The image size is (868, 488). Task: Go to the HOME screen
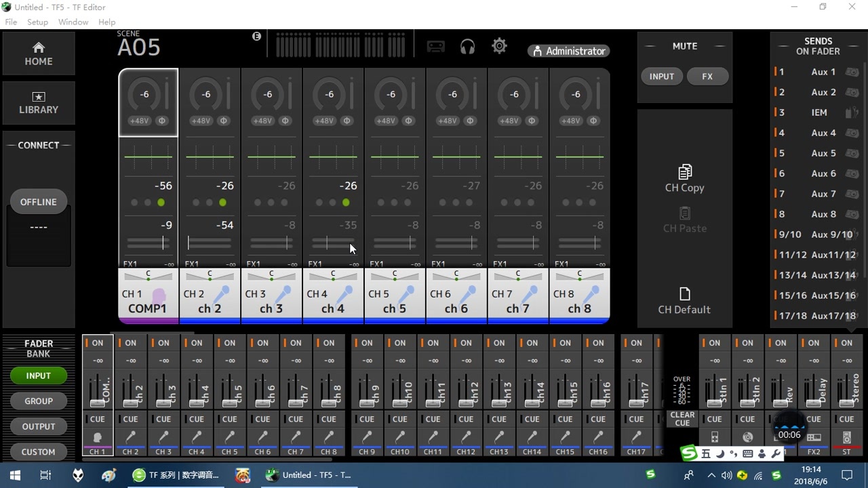[x=39, y=54]
